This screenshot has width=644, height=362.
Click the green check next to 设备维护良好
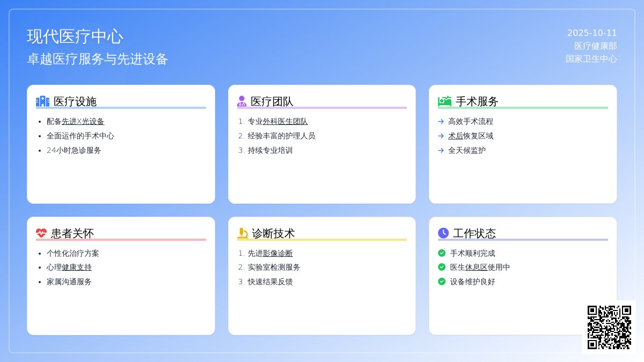coord(442,282)
